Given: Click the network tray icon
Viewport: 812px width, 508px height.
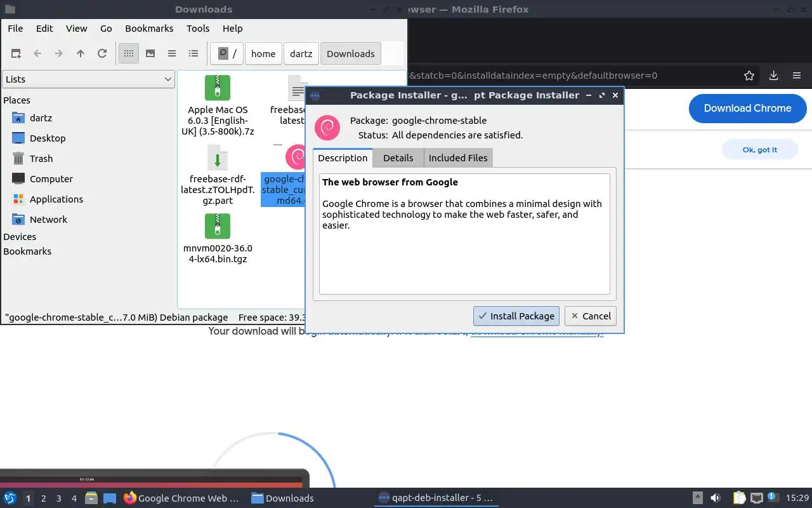Looking at the screenshot, I should [x=756, y=498].
